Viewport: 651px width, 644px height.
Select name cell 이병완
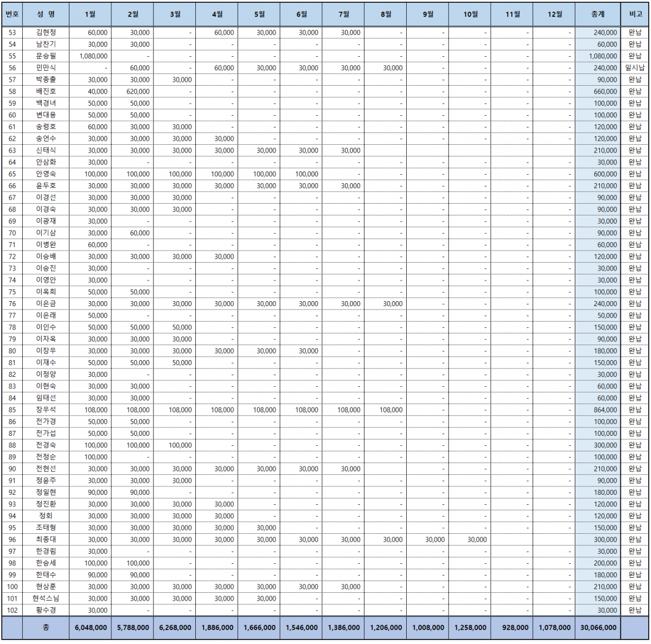tap(46, 244)
